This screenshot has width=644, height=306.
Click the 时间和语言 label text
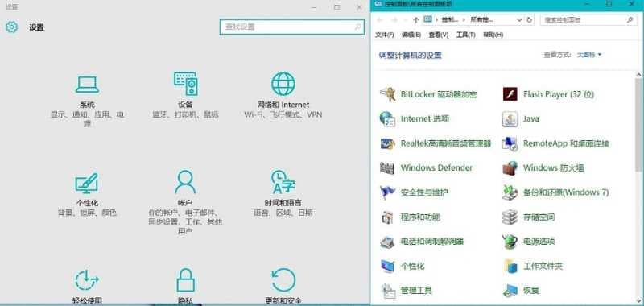[x=283, y=203]
